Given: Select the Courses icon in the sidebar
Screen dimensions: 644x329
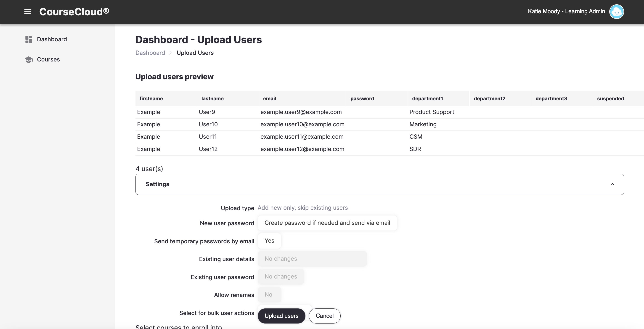Looking at the screenshot, I should coord(29,59).
